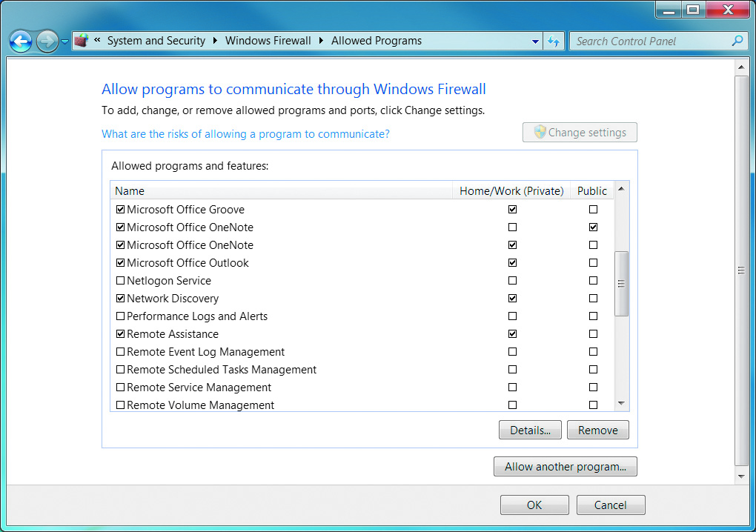The height and width of the screenshot is (532, 756).
Task: Click the Search Control Panel field
Action: coord(659,41)
